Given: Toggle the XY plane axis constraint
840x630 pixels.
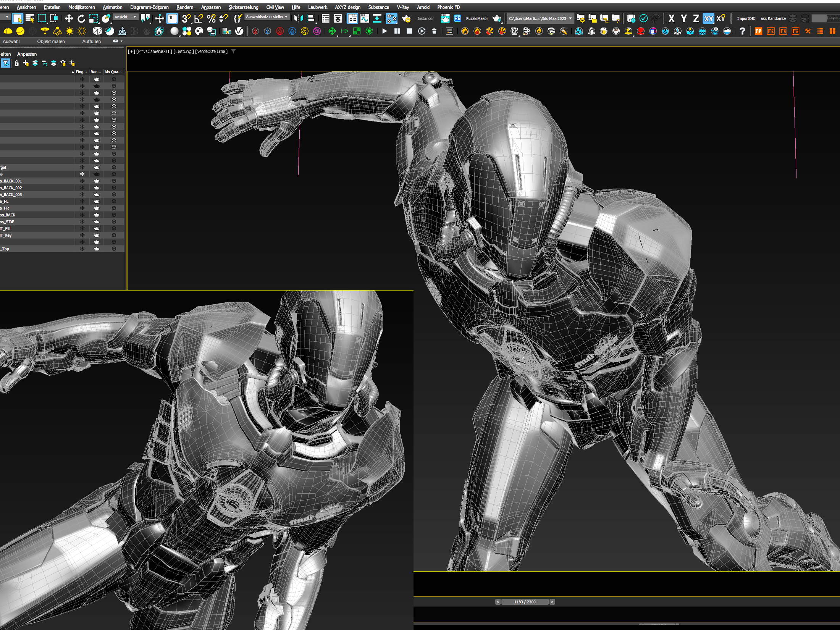Looking at the screenshot, I should click(x=708, y=18).
